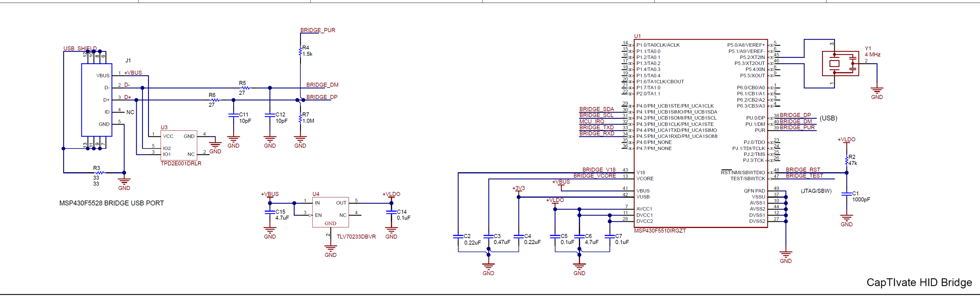Viewport: 980px width, 296px height.
Task: Select the U3 TPD2E001DRLR component body
Action: pos(179,145)
